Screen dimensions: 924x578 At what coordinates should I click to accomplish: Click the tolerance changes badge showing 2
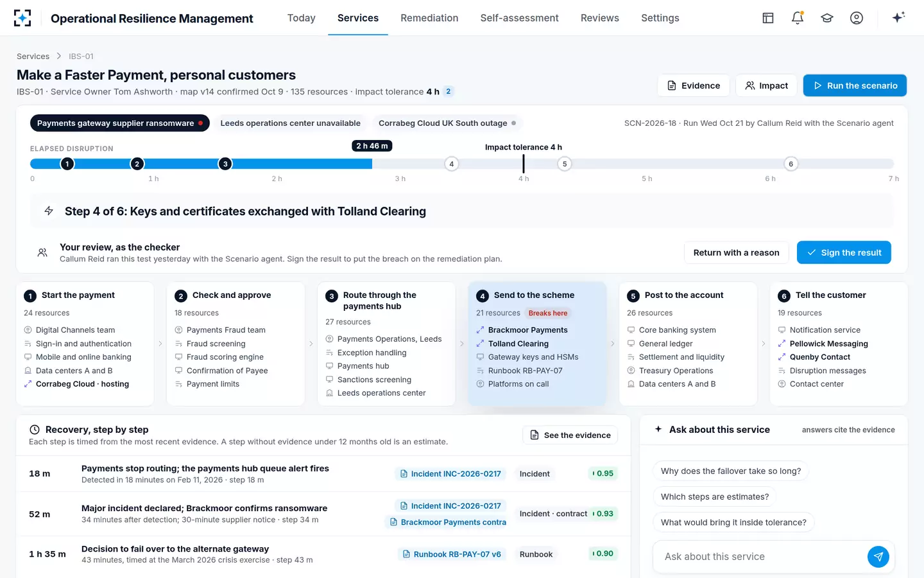(449, 91)
